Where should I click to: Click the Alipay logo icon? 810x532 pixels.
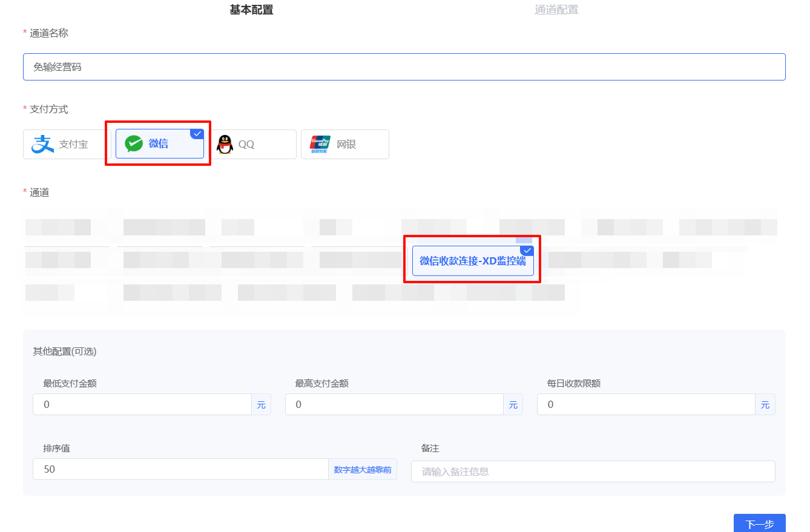coord(41,144)
